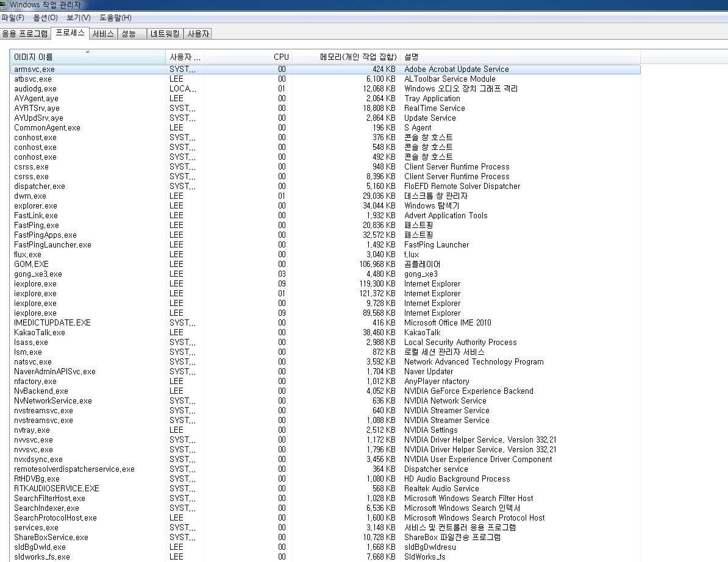Open the 보기(V) menu
Screen dimensions: 728x562
pyautogui.click(x=78, y=18)
